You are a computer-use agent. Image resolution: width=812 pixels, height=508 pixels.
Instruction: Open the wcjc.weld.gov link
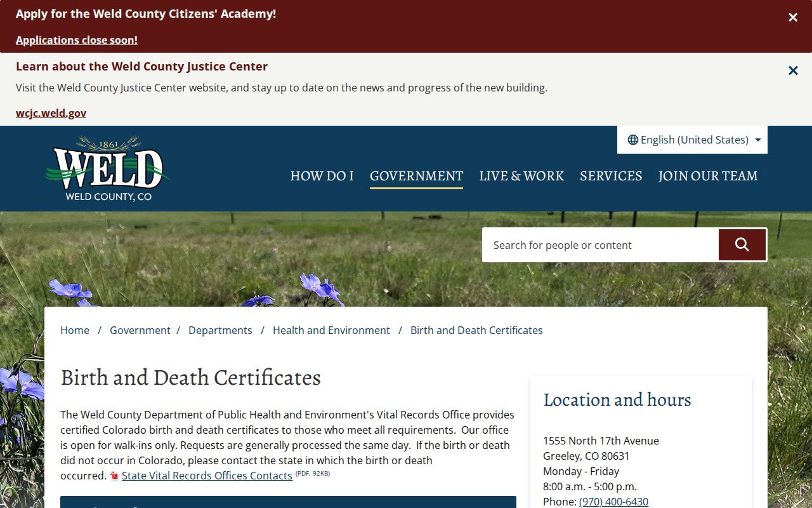point(51,113)
